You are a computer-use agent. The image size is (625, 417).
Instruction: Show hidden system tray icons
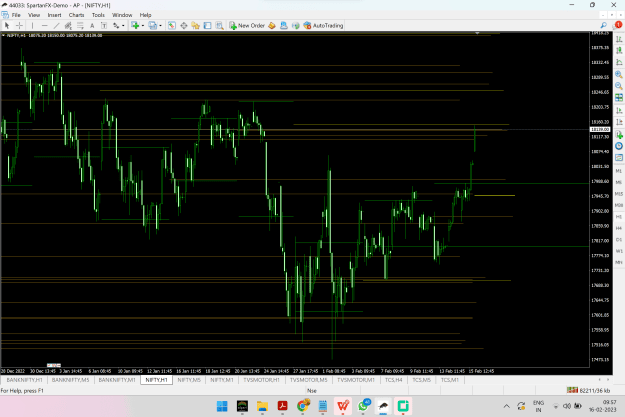coord(507,406)
